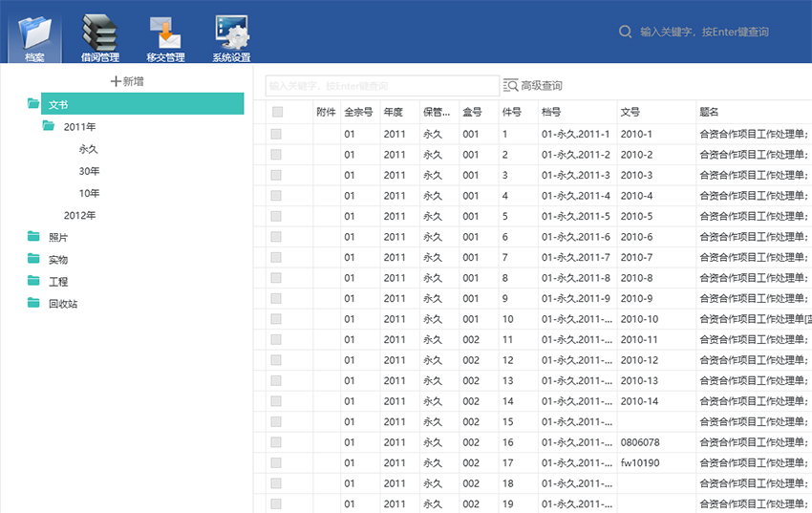Check the row with 文号 2010-8

pos(276,278)
